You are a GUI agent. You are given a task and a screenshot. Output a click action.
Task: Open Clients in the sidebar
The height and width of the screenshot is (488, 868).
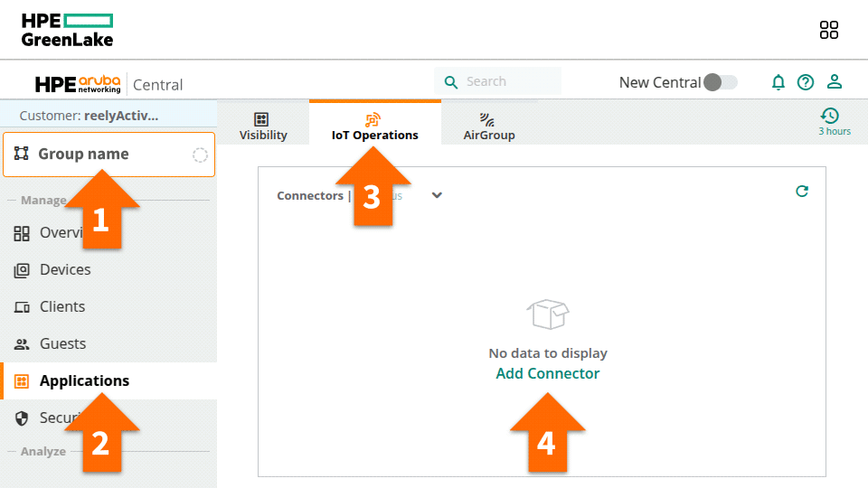[x=108, y=307]
